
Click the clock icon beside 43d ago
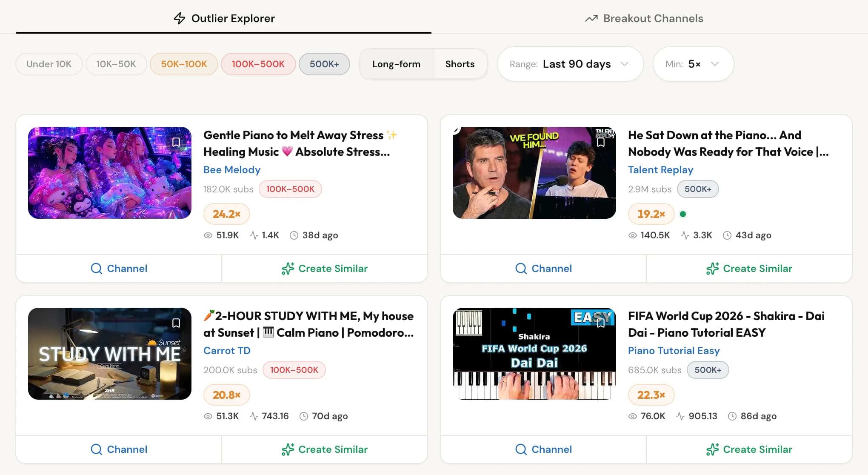tap(727, 235)
